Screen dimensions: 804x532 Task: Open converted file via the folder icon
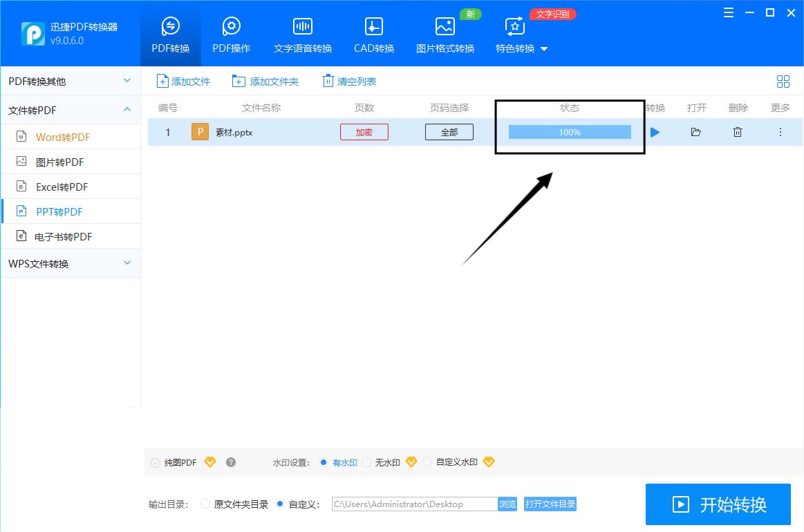click(695, 131)
